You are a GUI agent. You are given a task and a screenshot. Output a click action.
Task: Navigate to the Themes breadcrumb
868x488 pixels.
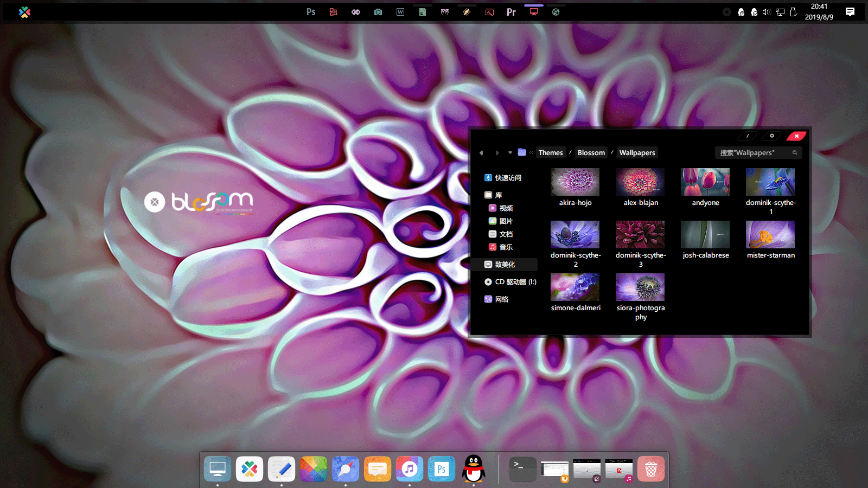click(551, 153)
